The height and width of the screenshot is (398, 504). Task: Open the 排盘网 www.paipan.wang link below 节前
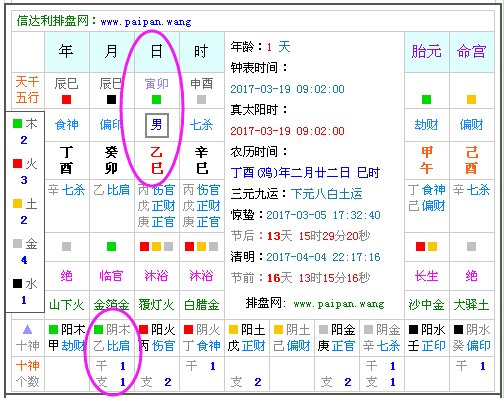tap(315, 304)
